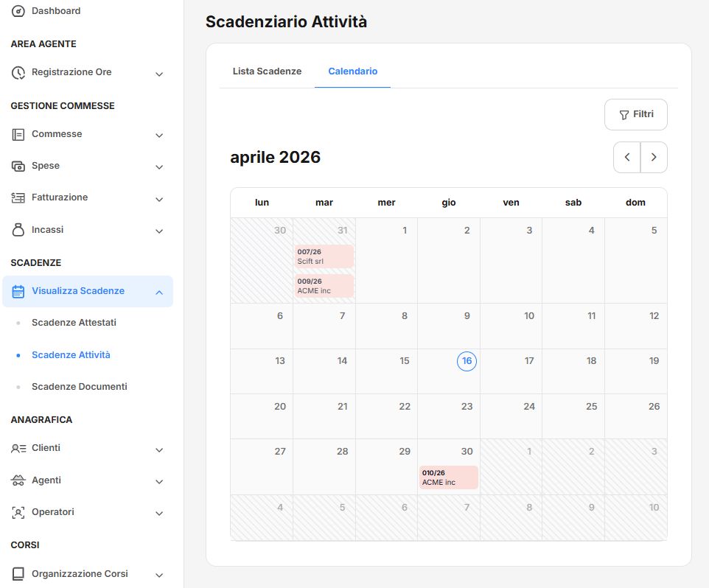Click the Organizzazione Corsi book icon
Viewport: 709px width, 588px height.
pos(18,574)
